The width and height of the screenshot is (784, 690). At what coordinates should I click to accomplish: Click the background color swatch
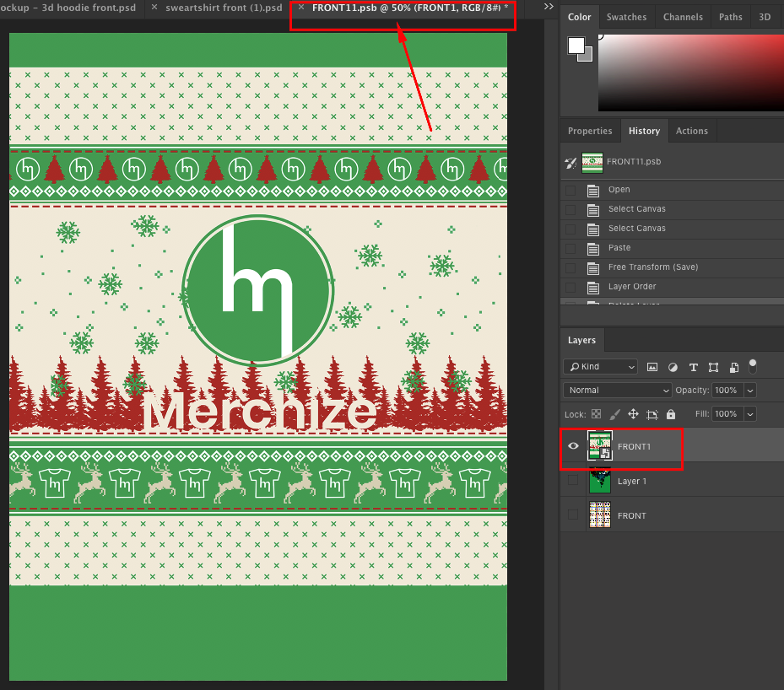click(x=587, y=56)
